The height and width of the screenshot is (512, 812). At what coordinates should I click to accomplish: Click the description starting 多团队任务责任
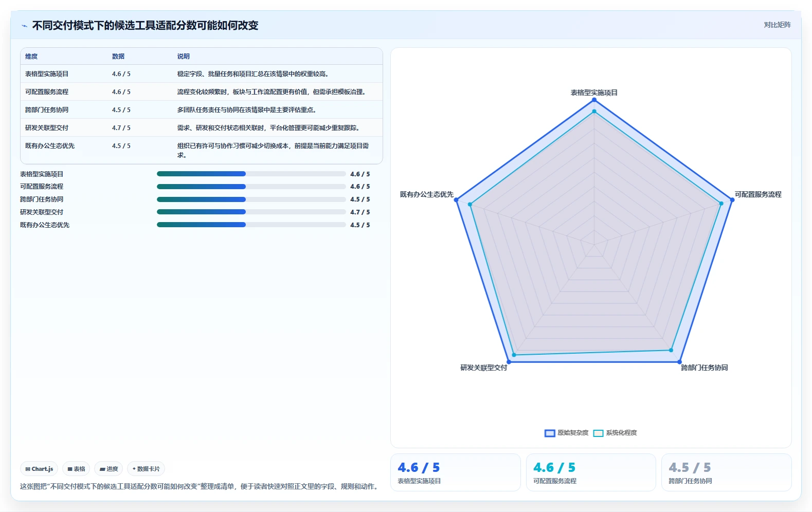(x=247, y=110)
